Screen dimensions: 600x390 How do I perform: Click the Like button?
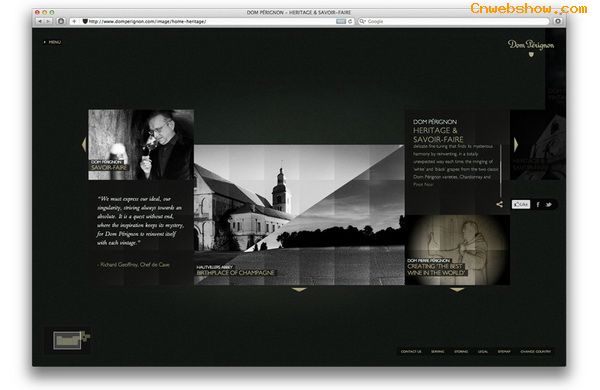(x=521, y=204)
